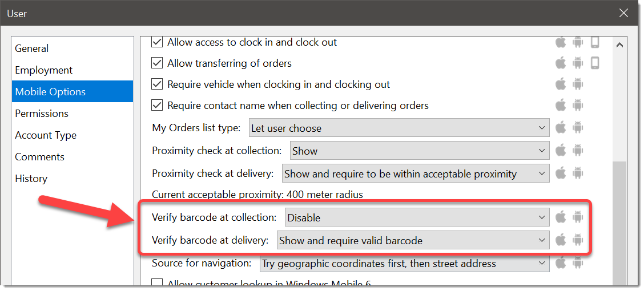This screenshot has width=644, height=291.
Task: Click Android icon on clock in and out row
Action: coord(578,42)
